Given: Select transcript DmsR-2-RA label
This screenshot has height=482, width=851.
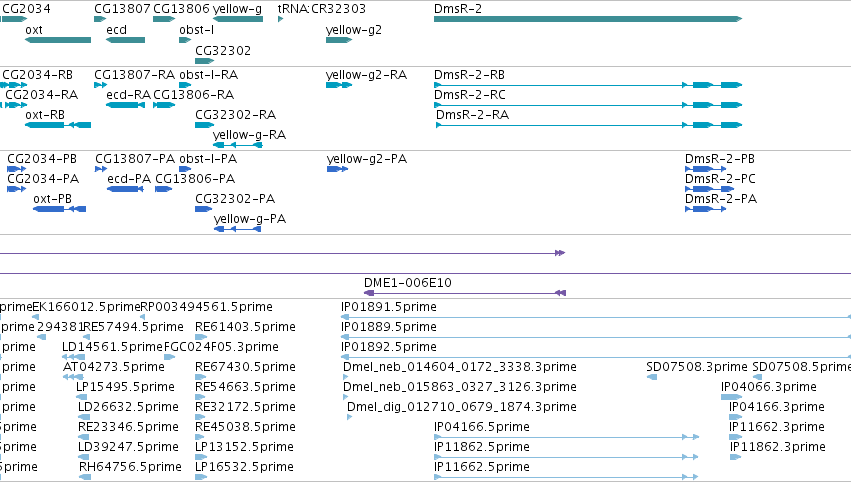Looking at the screenshot, I should 473,115.
